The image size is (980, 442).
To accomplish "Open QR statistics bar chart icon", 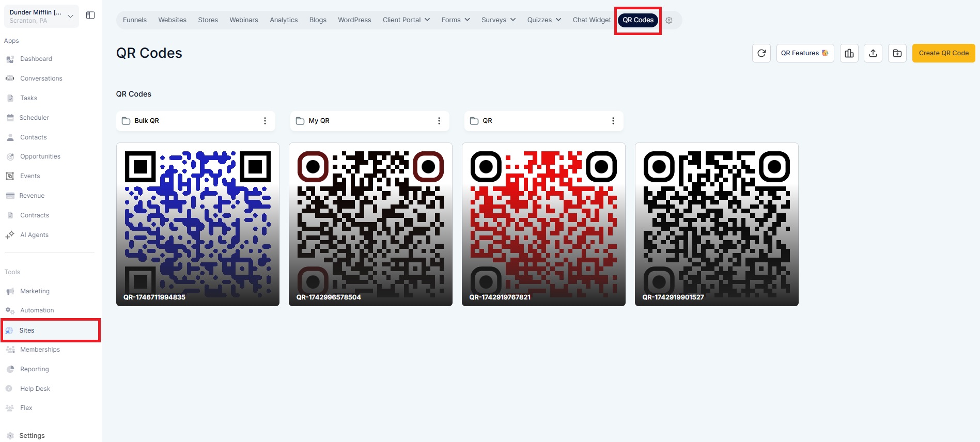I will 849,53.
